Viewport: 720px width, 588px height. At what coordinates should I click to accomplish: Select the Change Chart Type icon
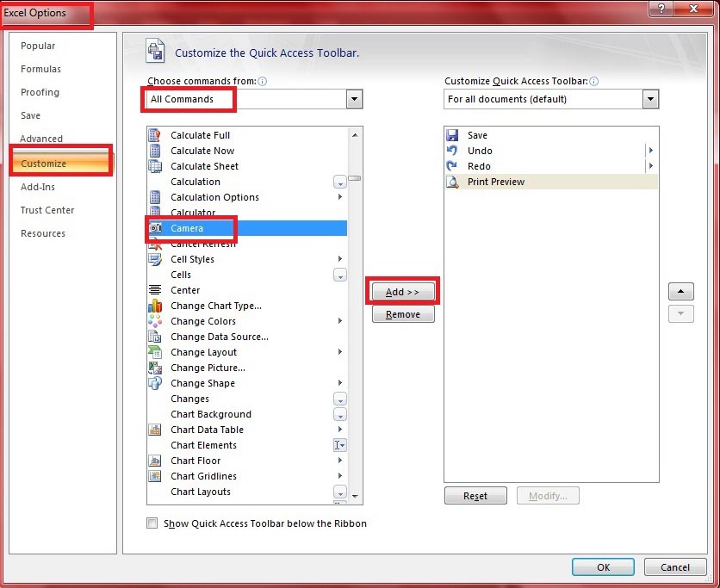155,306
